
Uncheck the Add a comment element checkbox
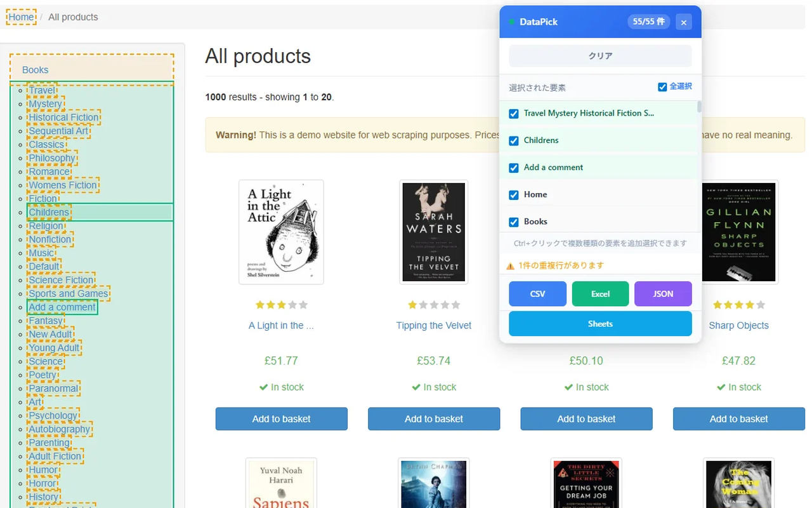(x=513, y=168)
